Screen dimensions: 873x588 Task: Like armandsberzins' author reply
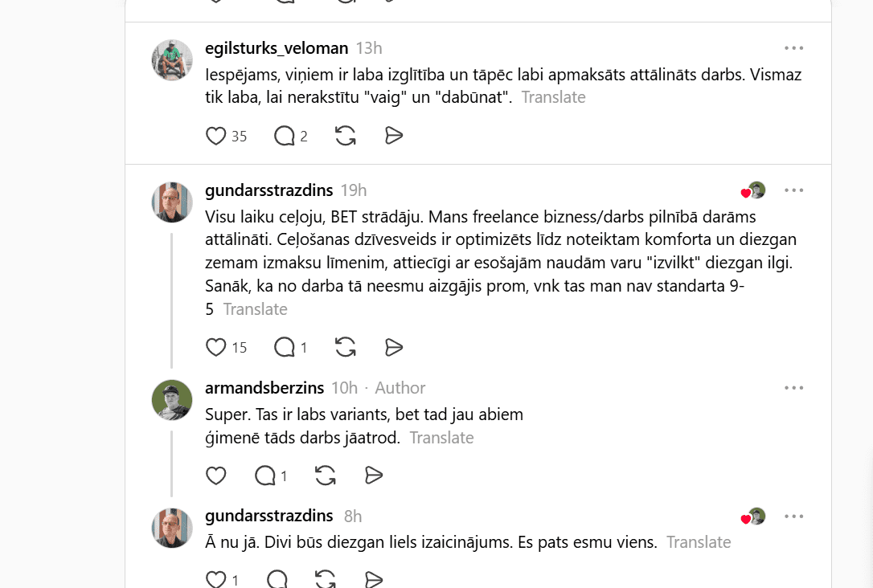pyautogui.click(x=216, y=476)
